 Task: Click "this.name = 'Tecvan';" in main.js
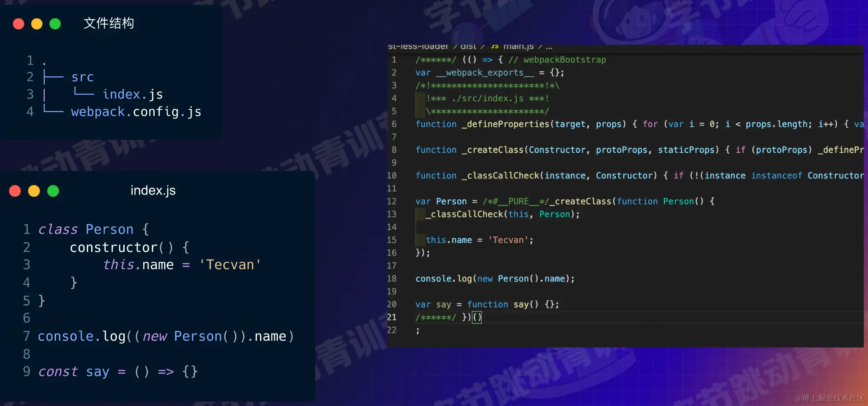(x=480, y=240)
